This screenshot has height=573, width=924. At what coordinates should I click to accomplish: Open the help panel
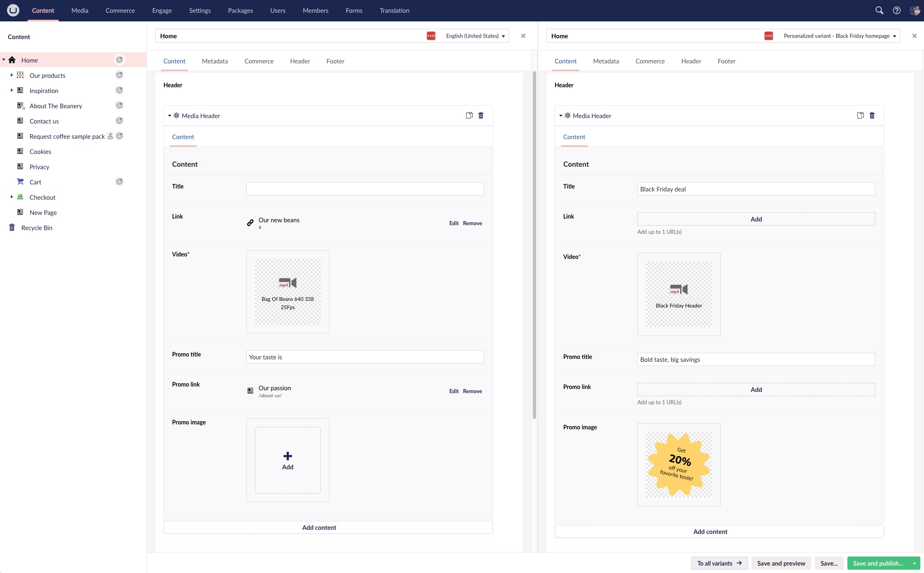(897, 10)
